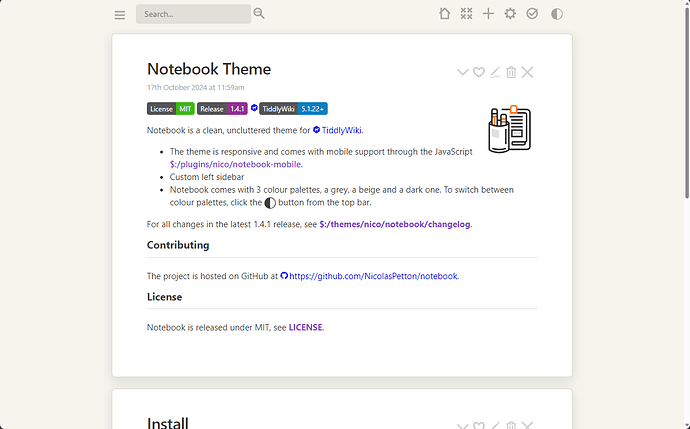Open the LICENSE tiddler link
The height and width of the screenshot is (429, 690).
(305, 328)
